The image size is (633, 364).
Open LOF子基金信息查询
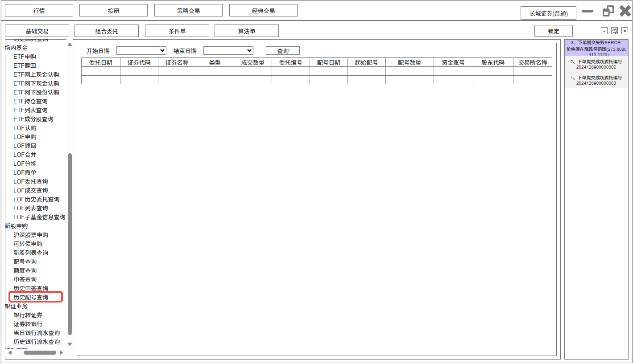pyautogui.click(x=39, y=217)
